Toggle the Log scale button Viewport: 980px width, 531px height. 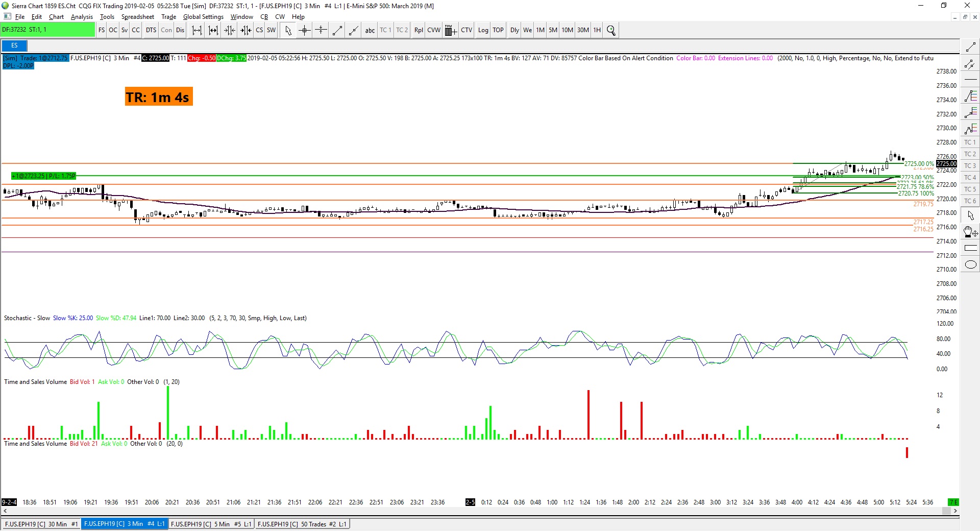(x=483, y=30)
